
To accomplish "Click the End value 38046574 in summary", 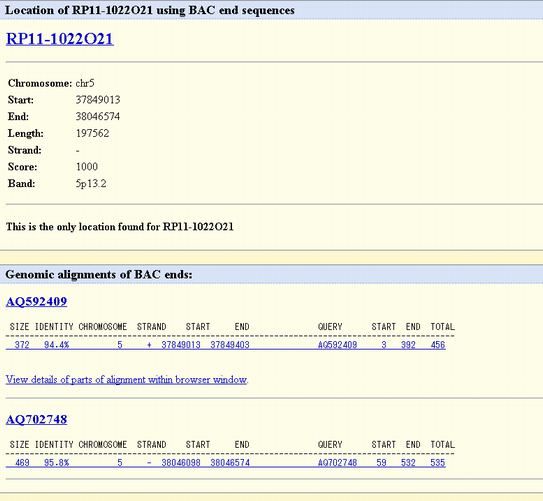I will point(98,116).
